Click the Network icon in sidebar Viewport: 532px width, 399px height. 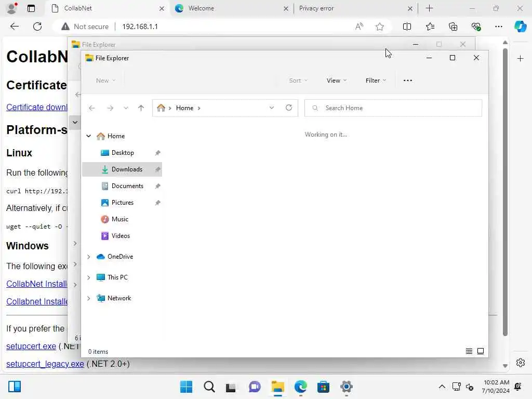pos(101,298)
